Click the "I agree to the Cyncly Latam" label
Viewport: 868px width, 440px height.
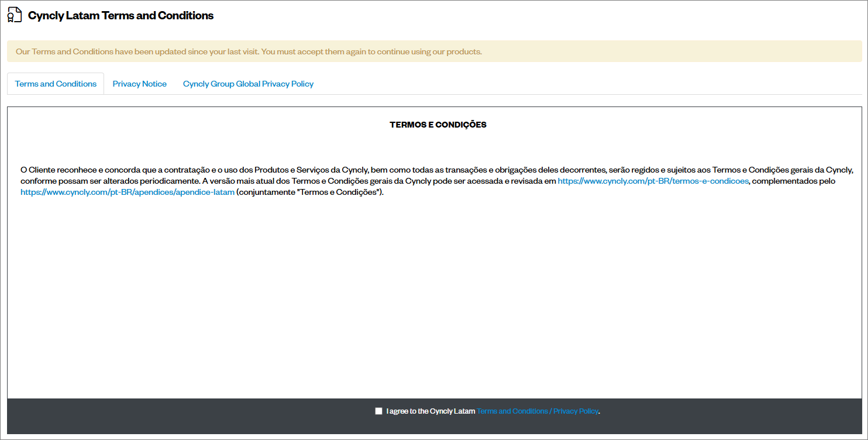point(430,411)
